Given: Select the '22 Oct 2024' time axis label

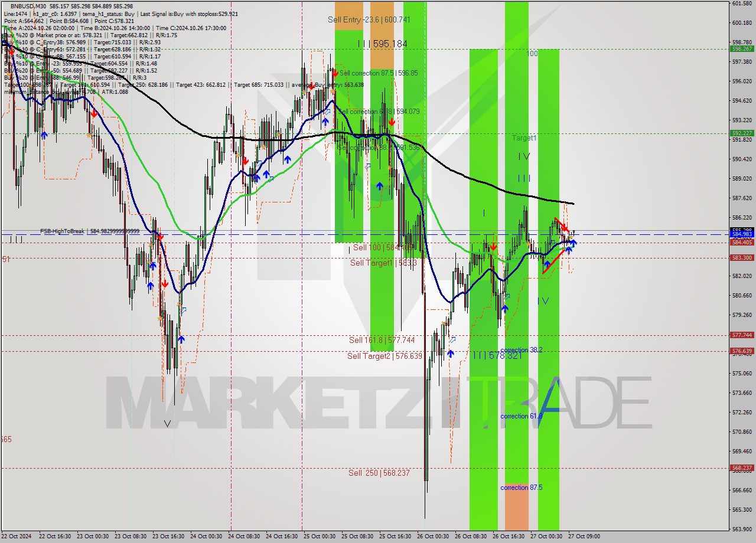Looking at the screenshot, I should [17, 537].
